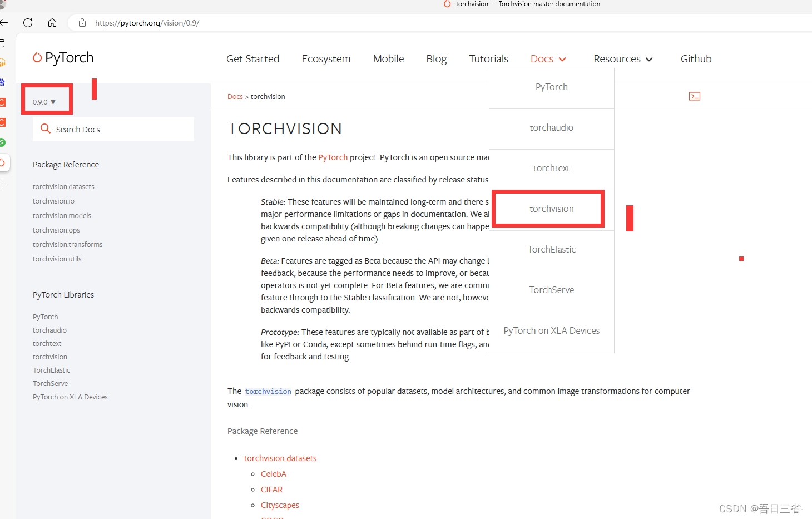Screen dimensions: 812x519
Task: Go to the browser home page icon
Action: [x=52, y=23]
